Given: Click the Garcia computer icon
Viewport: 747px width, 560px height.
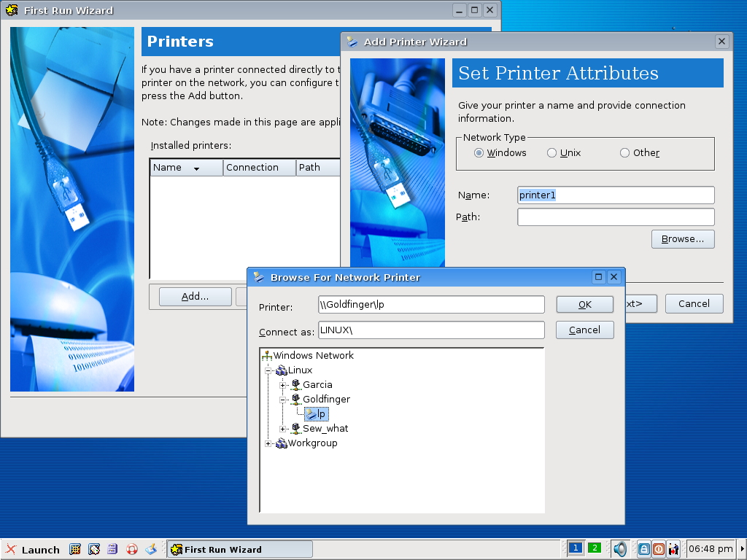Looking at the screenshot, I should (x=296, y=385).
